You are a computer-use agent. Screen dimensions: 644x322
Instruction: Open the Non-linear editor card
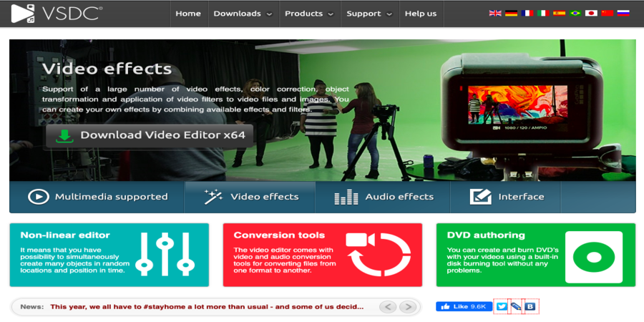(x=109, y=255)
